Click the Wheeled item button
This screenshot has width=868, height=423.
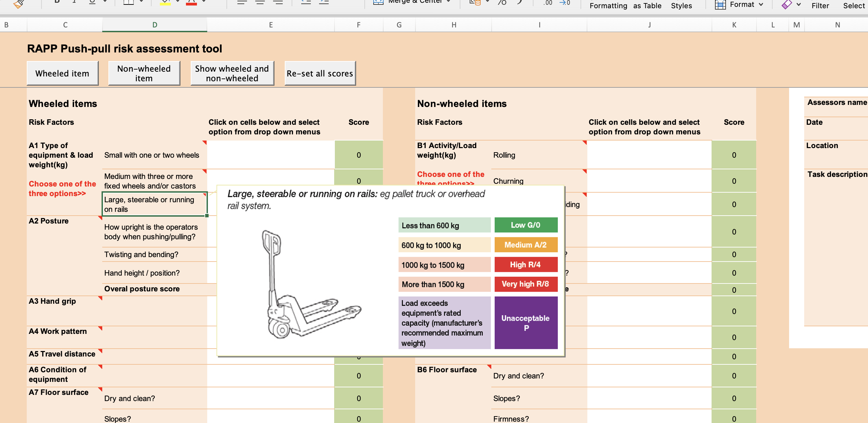tap(62, 73)
